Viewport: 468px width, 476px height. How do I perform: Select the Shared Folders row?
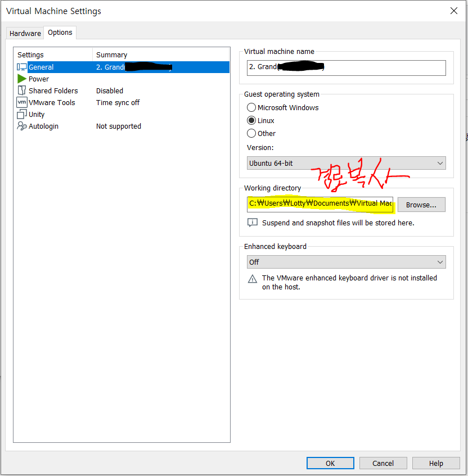coord(123,91)
